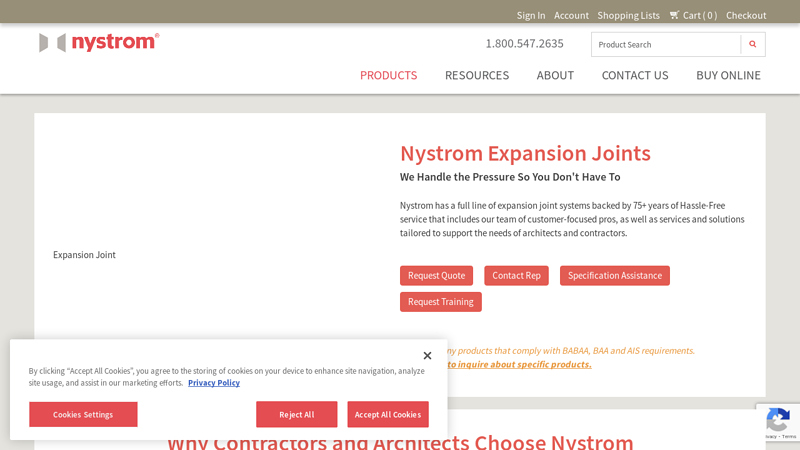Click the shopping cart icon
Image resolution: width=800 pixels, height=450 pixels.
pos(674,15)
